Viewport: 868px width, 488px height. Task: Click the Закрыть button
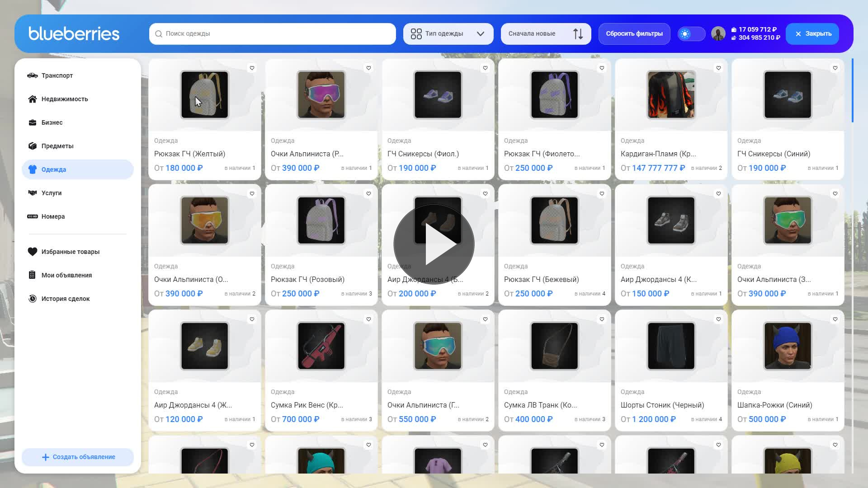click(x=812, y=34)
